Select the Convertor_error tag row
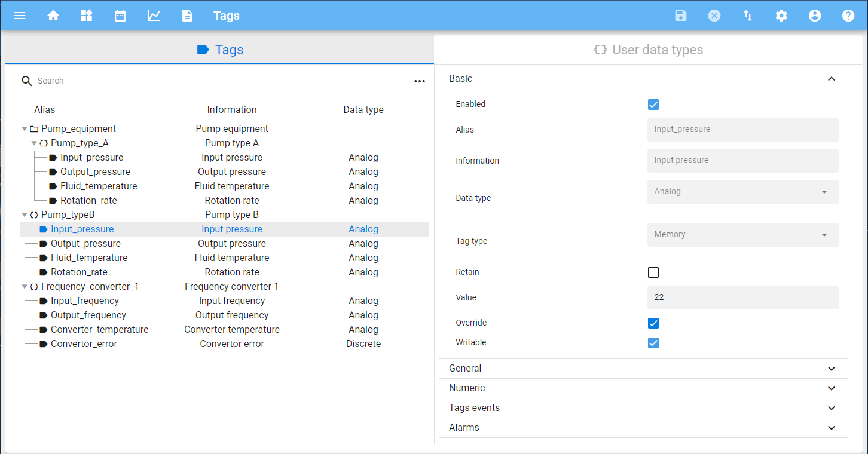The height and width of the screenshot is (454, 868). (x=84, y=344)
